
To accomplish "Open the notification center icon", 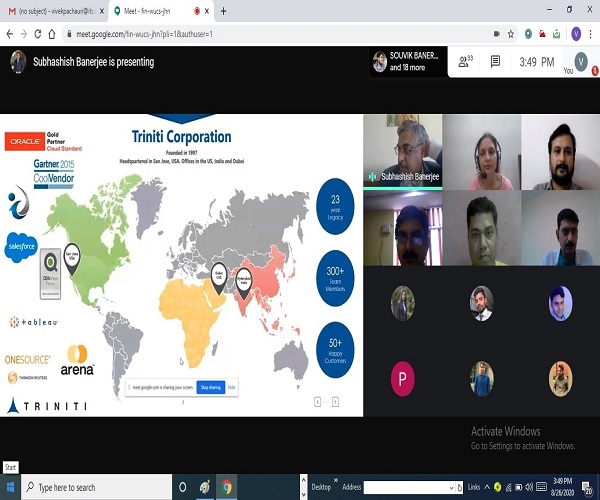I will pos(587,487).
